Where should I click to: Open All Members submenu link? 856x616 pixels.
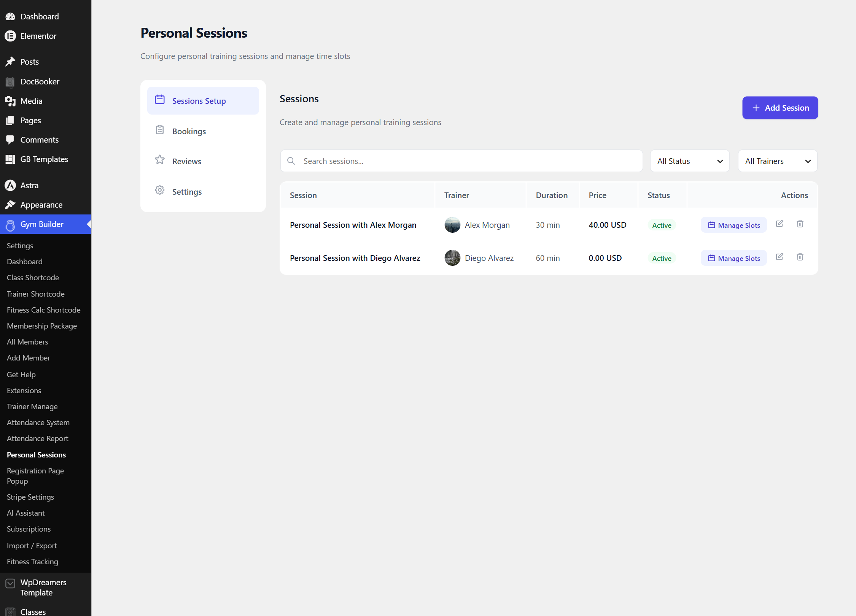(x=27, y=342)
